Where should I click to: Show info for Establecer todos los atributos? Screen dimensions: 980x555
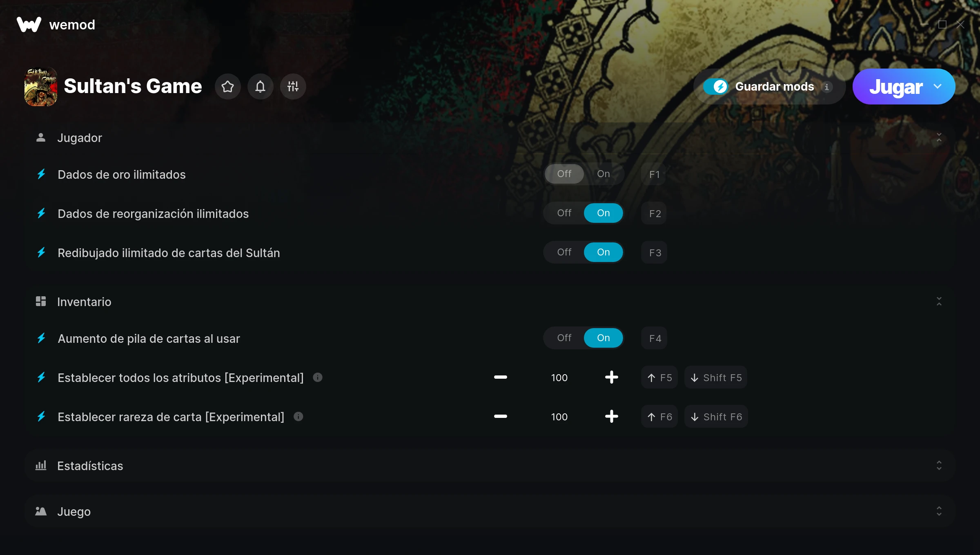pos(318,377)
